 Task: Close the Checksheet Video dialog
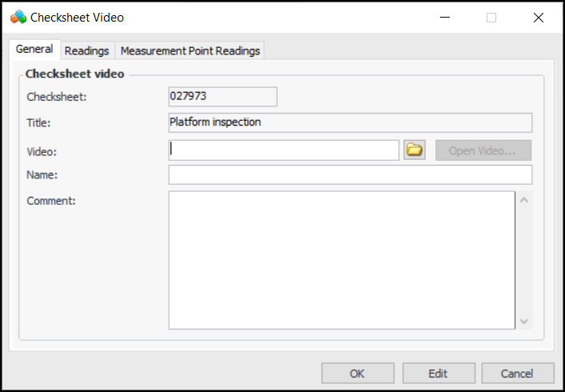[x=538, y=17]
